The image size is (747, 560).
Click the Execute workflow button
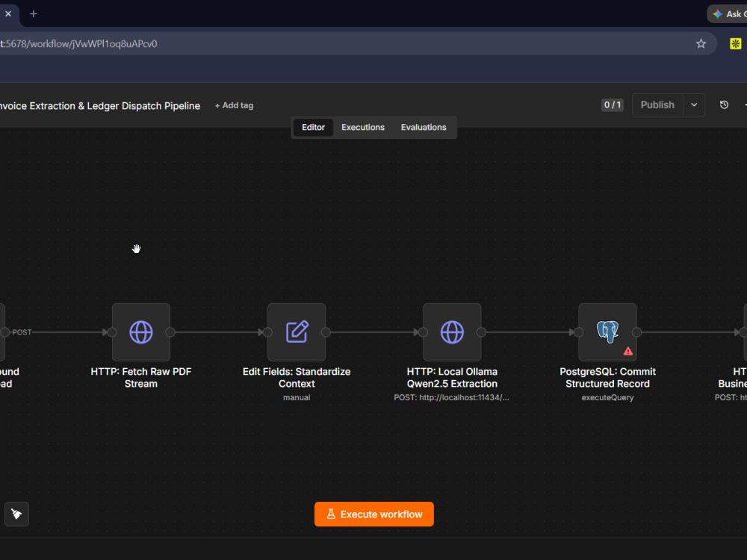click(x=374, y=514)
